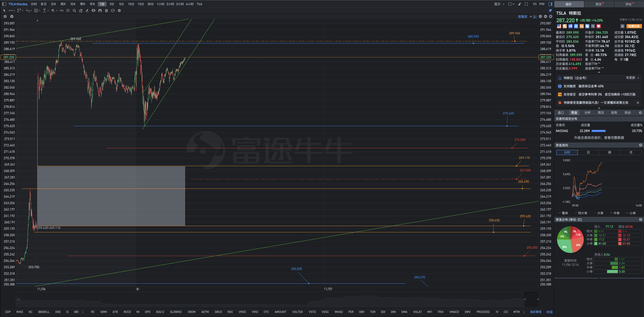Screen dimensions: 644x317
Task: Select 月 capital flow period
Action: (631, 152)
